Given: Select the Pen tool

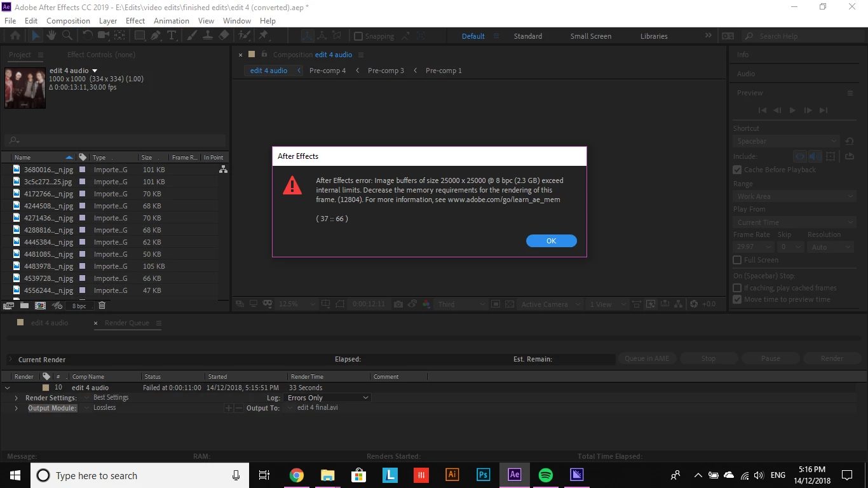Looking at the screenshot, I should (156, 36).
